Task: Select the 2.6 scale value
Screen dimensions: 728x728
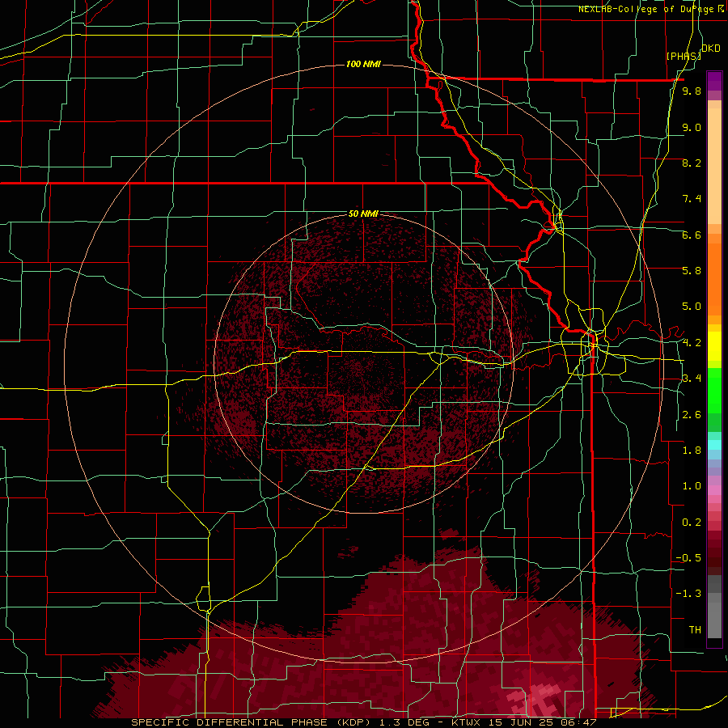Action: coord(692,415)
